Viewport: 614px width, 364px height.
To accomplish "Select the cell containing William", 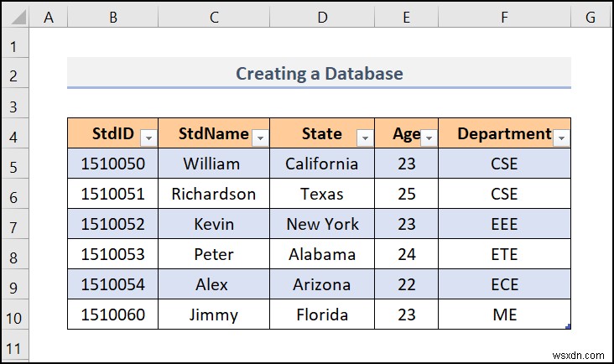I will click(x=211, y=164).
